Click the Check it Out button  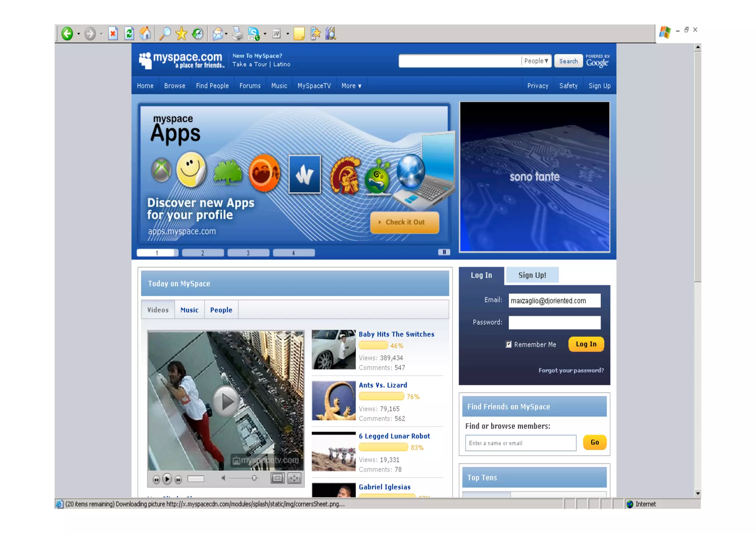click(x=405, y=222)
